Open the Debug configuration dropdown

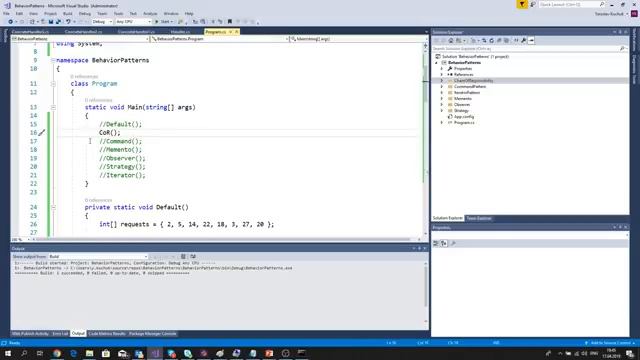pyautogui.click(x=102, y=22)
